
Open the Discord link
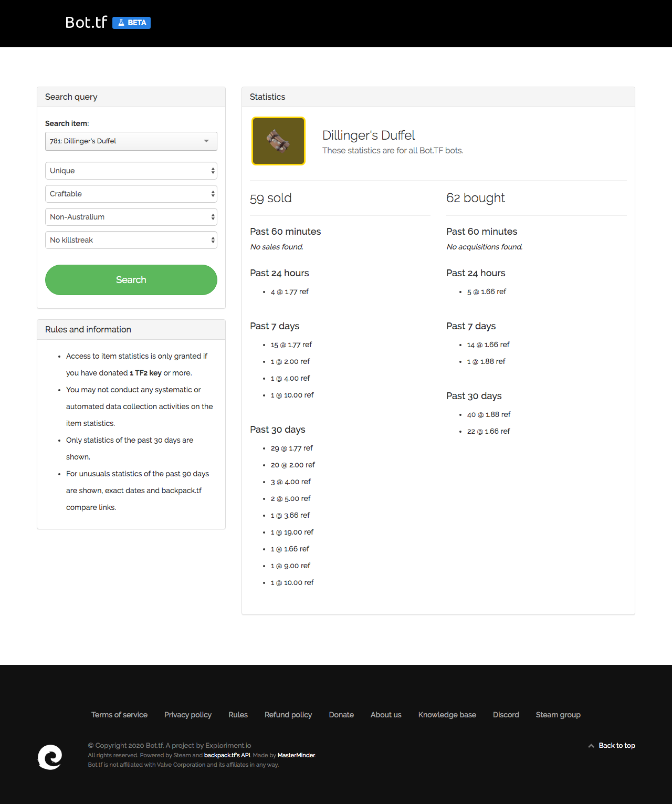(506, 715)
